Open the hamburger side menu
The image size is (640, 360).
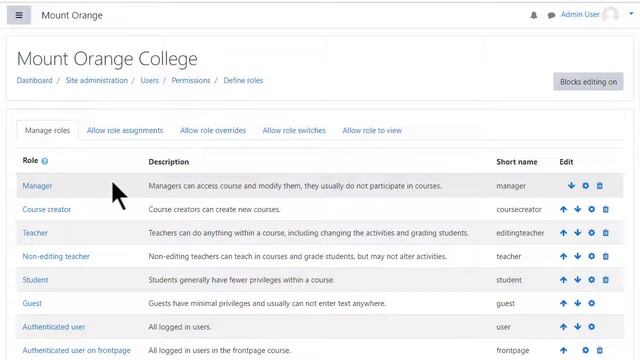[19, 15]
